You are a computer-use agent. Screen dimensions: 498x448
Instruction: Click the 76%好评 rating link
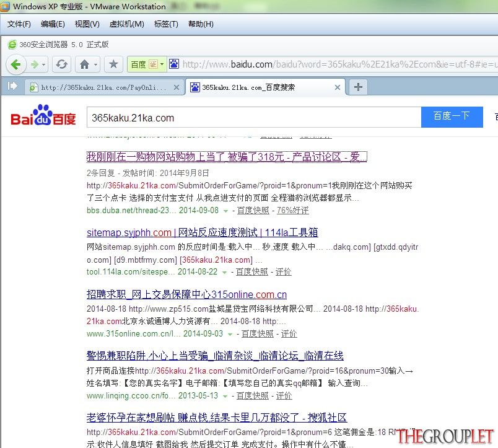(293, 210)
